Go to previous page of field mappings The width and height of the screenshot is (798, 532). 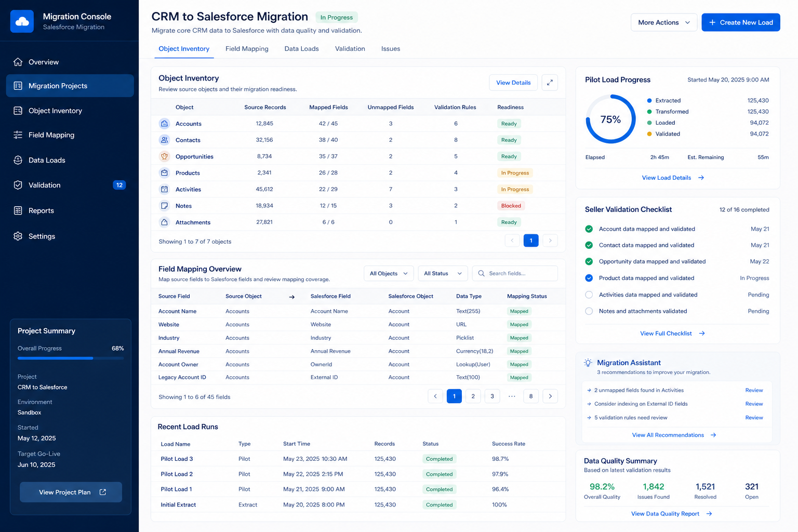coord(435,396)
